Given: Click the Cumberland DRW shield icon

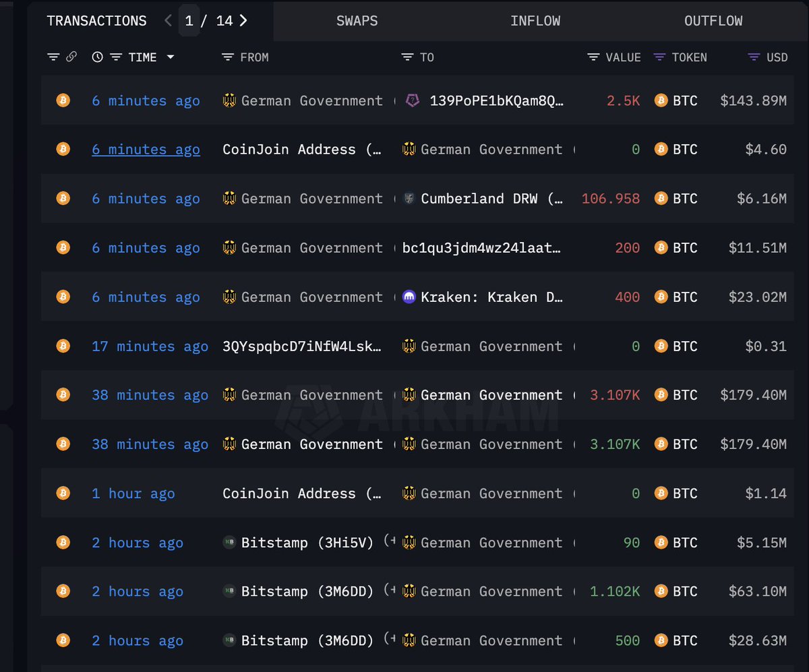Looking at the screenshot, I should point(409,198).
